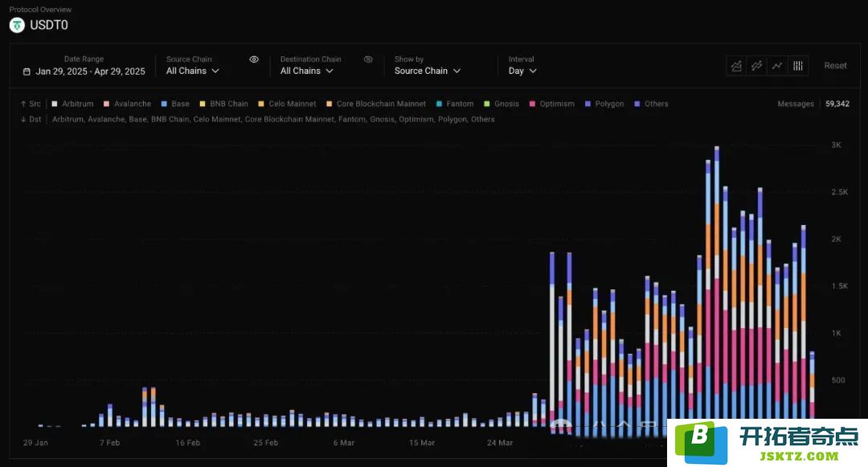Toggle Celo Mainnet series in the legend
Image resolution: width=868 pixels, height=467 pixels.
287,104
